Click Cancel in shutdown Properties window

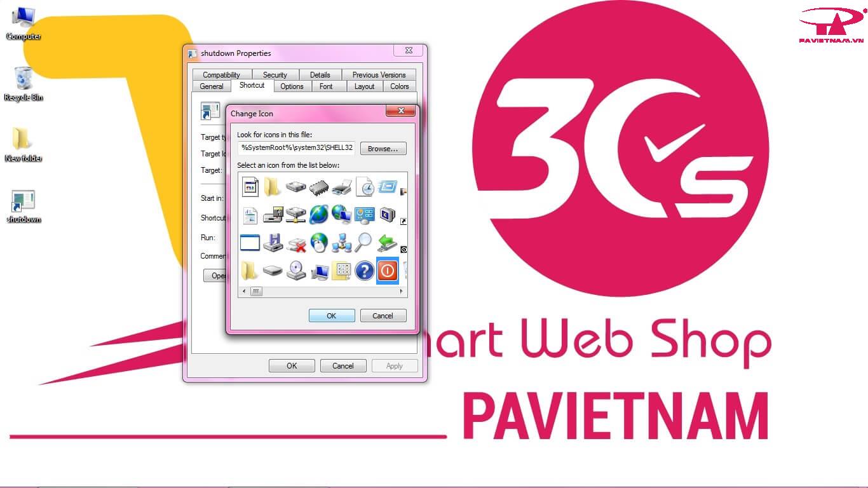[x=343, y=366]
